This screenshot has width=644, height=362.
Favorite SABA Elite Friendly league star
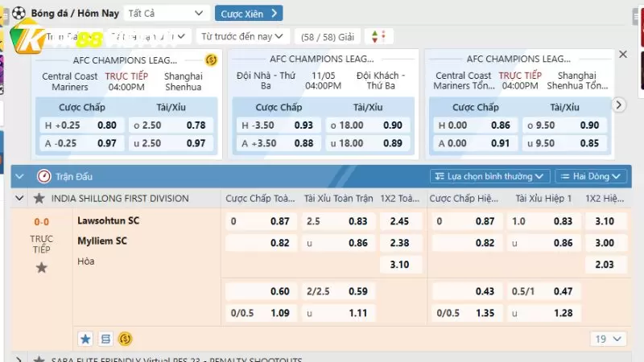tap(39, 359)
